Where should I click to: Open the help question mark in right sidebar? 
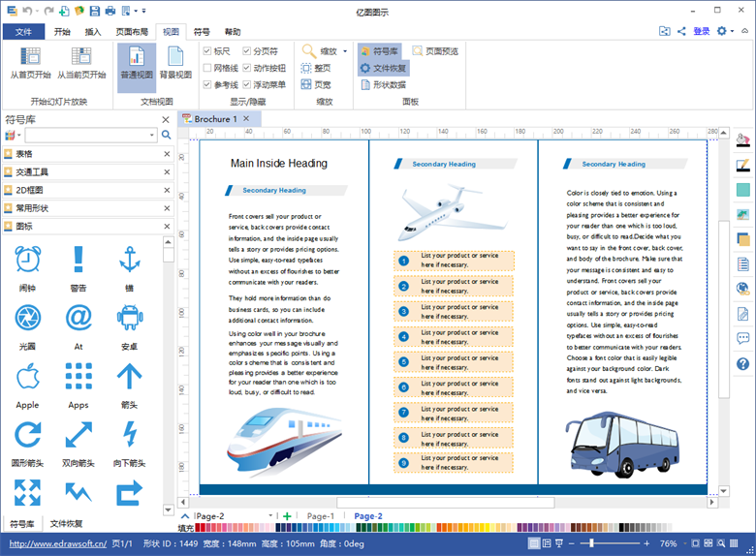tap(743, 364)
